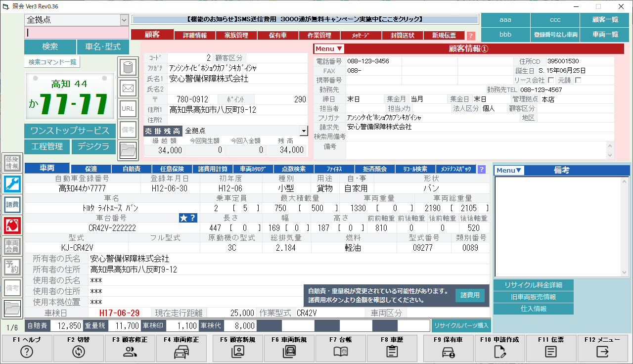The image size is (633, 364).
Task: Open folder icon beside 売掛残高 panel
Action: 128,150
